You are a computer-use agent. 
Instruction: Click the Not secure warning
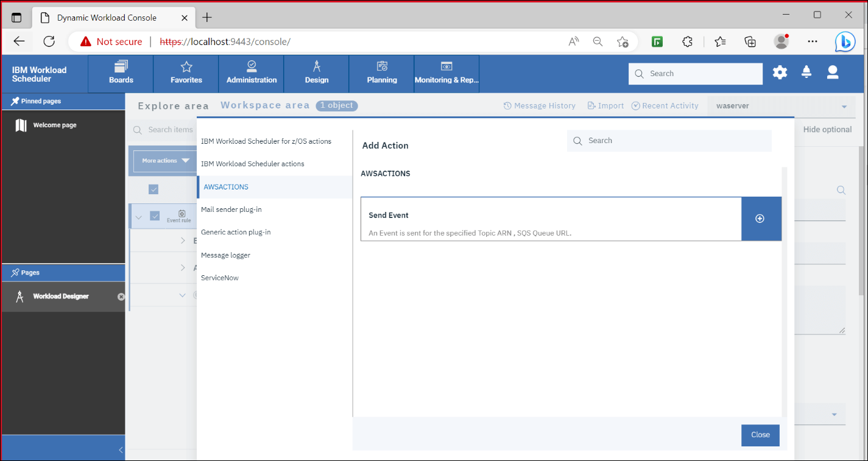(111, 41)
